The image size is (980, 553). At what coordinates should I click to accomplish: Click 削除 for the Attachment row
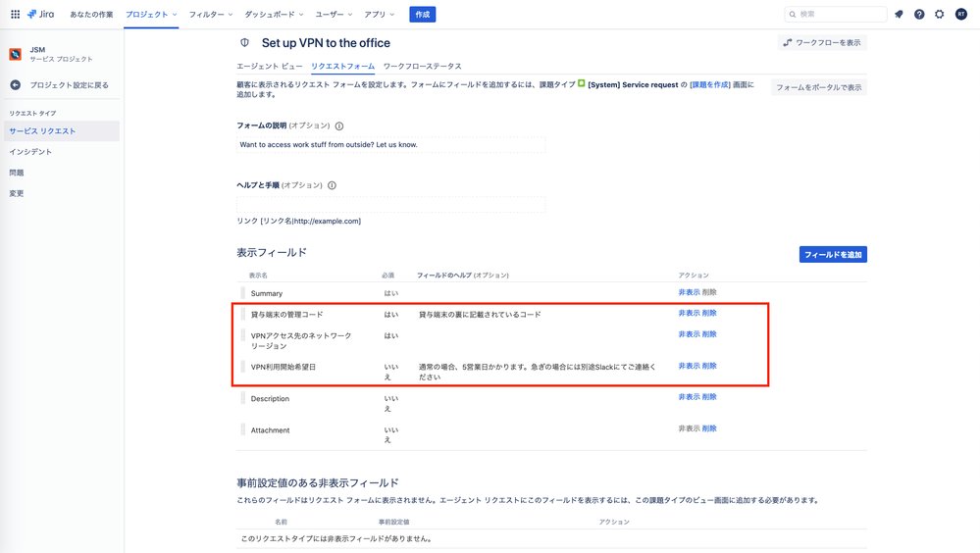[709, 428]
